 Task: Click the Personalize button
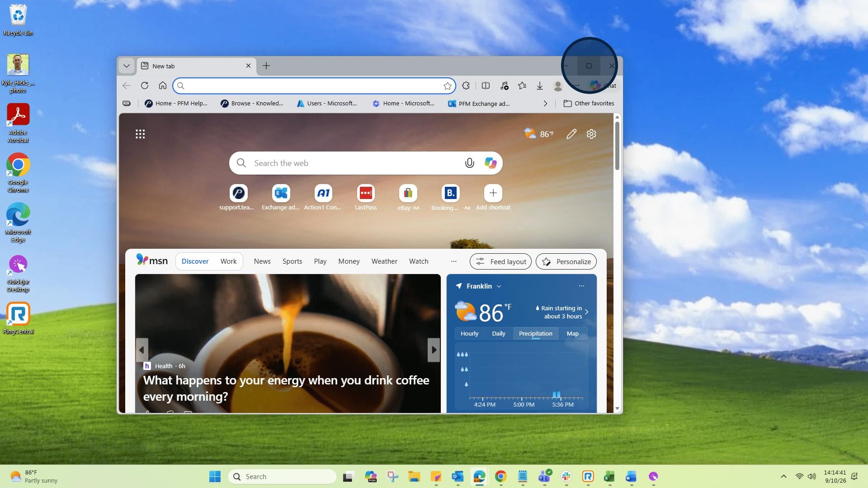566,261
